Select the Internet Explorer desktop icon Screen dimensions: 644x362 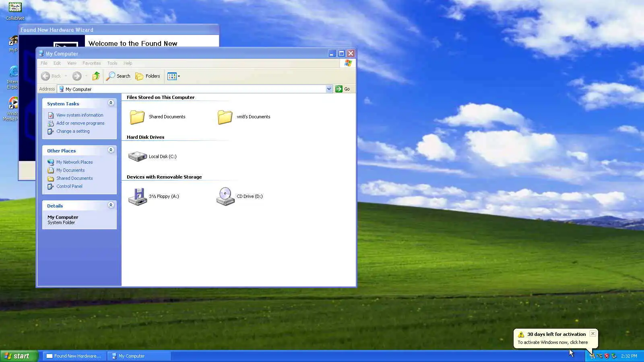point(12,77)
